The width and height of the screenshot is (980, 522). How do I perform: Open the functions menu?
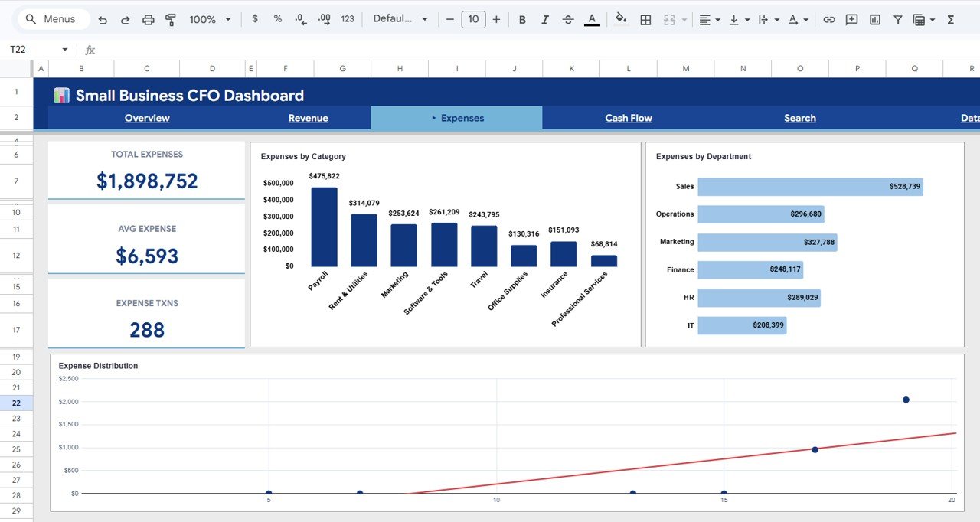(x=949, y=19)
